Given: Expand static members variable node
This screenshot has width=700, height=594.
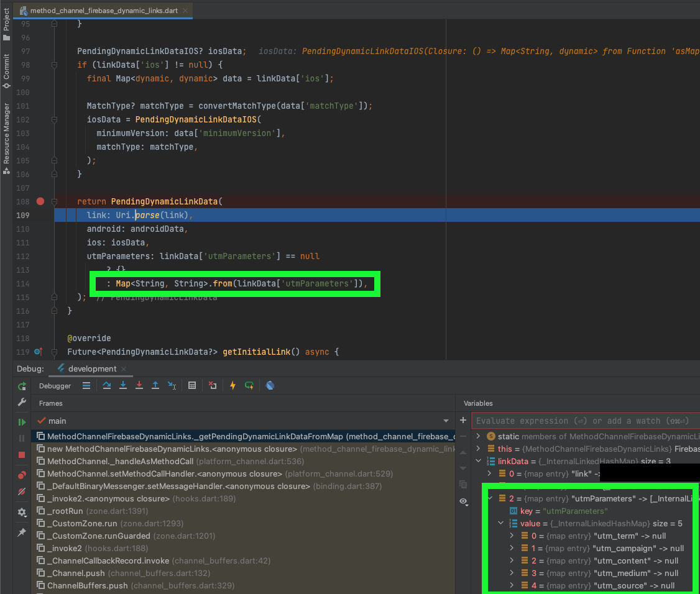Looking at the screenshot, I should [x=478, y=436].
